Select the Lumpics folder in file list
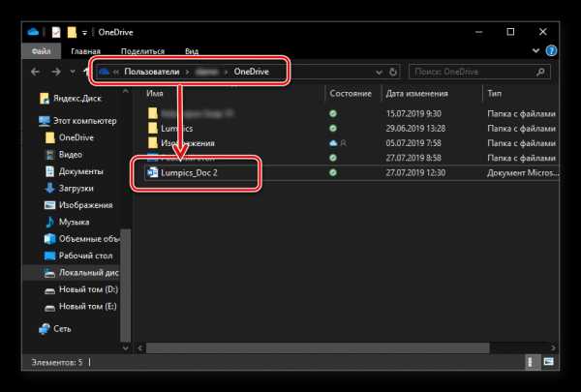The image size is (581, 392). [x=177, y=129]
